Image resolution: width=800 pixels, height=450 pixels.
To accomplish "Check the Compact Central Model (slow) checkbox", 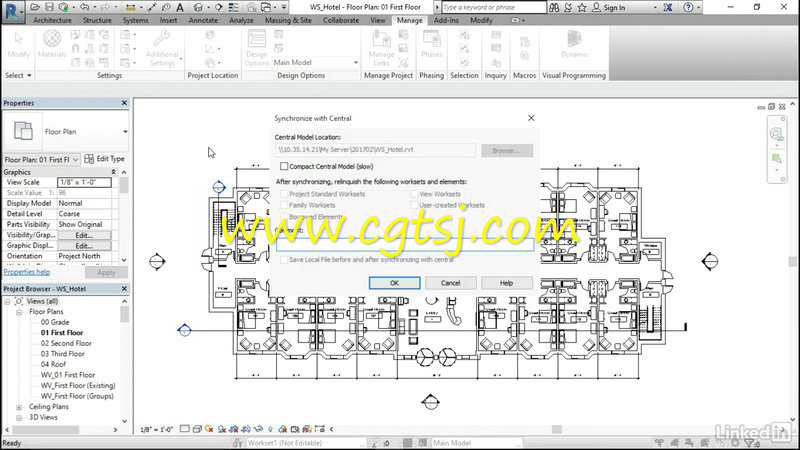I will pyautogui.click(x=284, y=166).
